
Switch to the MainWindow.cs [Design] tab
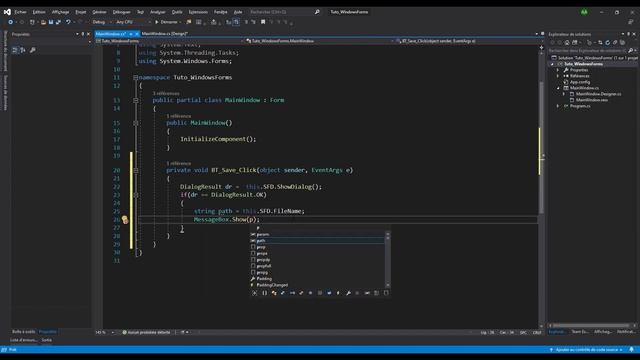[165, 33]
